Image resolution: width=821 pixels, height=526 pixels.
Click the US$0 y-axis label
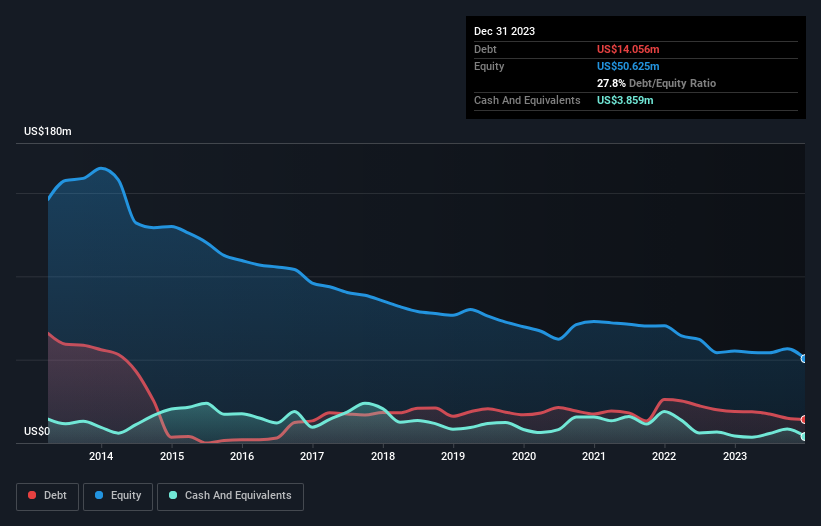pos(37,431)
